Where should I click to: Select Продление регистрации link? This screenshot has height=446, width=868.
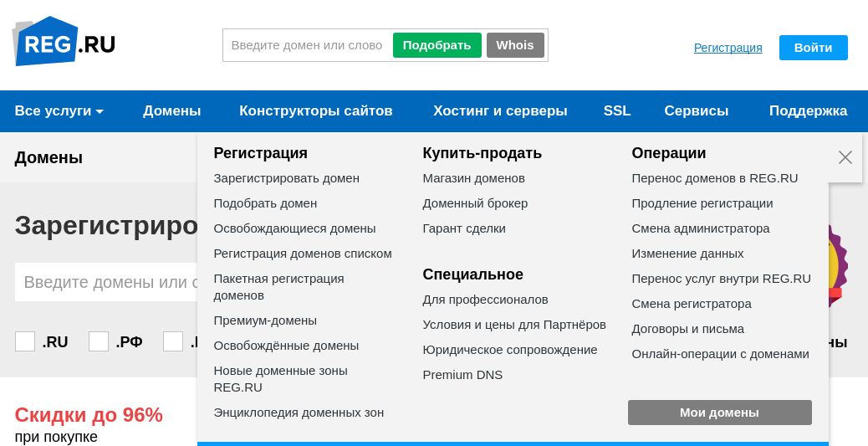click(702, 203)
